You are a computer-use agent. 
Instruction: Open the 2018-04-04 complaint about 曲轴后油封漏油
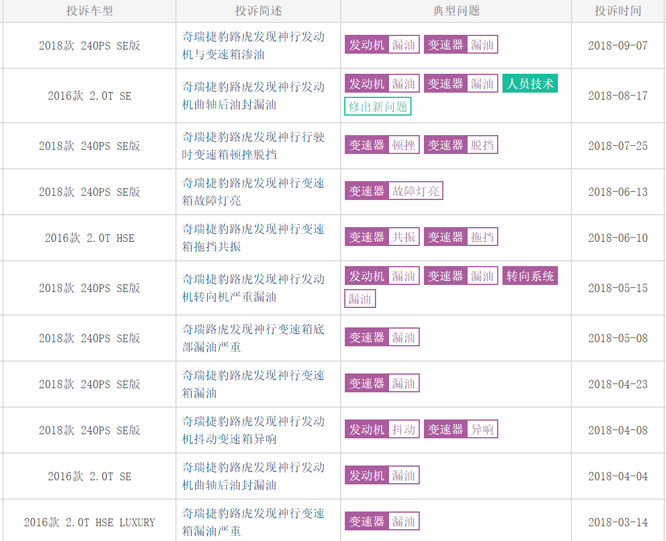point(253,476)
